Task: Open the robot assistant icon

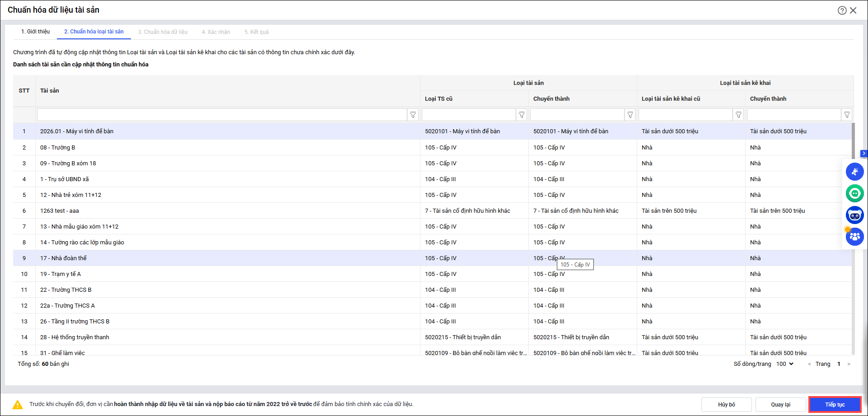Action: [x=854, y=215]
